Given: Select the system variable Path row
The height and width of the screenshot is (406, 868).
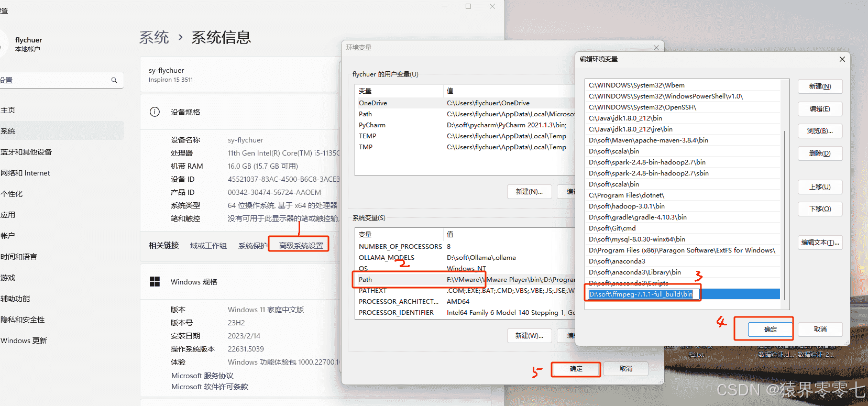Looking at the screenshot, I should click(465, 280).
